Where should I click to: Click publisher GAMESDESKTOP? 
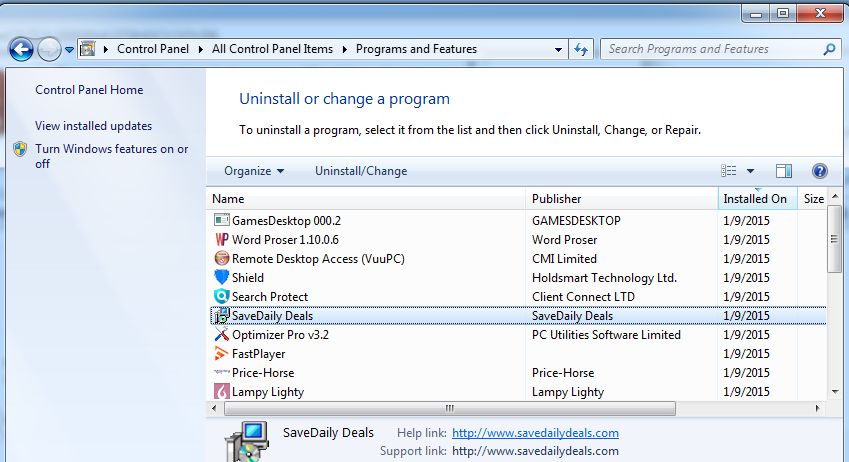point(576,220)
